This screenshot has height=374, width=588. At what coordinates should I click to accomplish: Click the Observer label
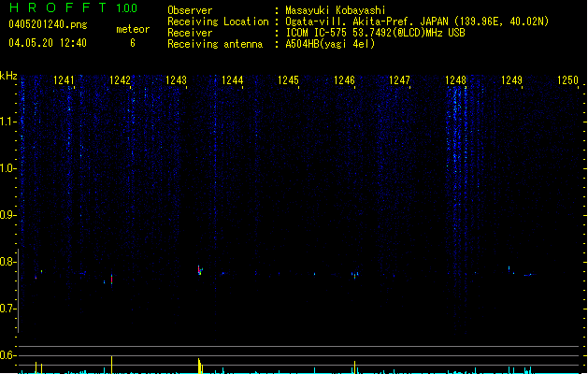coord(190,10)
